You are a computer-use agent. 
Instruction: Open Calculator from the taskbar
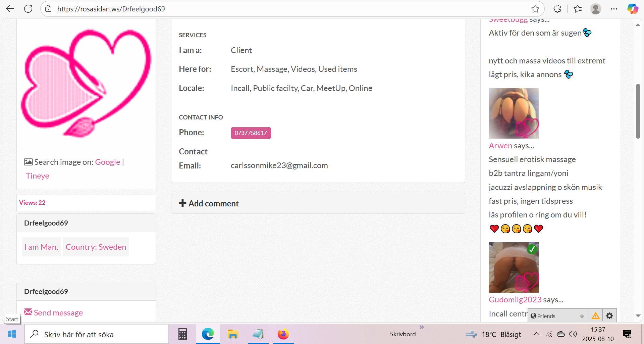(182, 334)
